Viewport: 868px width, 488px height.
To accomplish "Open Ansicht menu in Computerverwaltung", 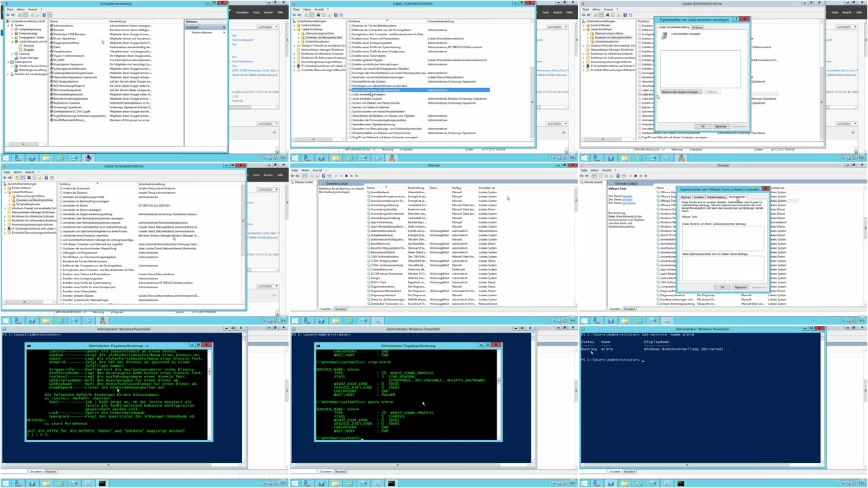I will click(x=33, y=9).
